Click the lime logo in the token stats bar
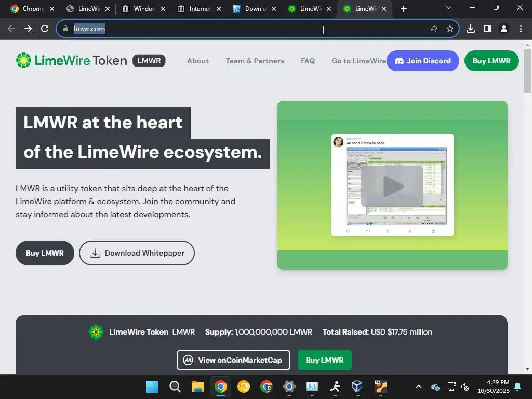The height and width of the screenshot is (399, 532). (96, 332)
